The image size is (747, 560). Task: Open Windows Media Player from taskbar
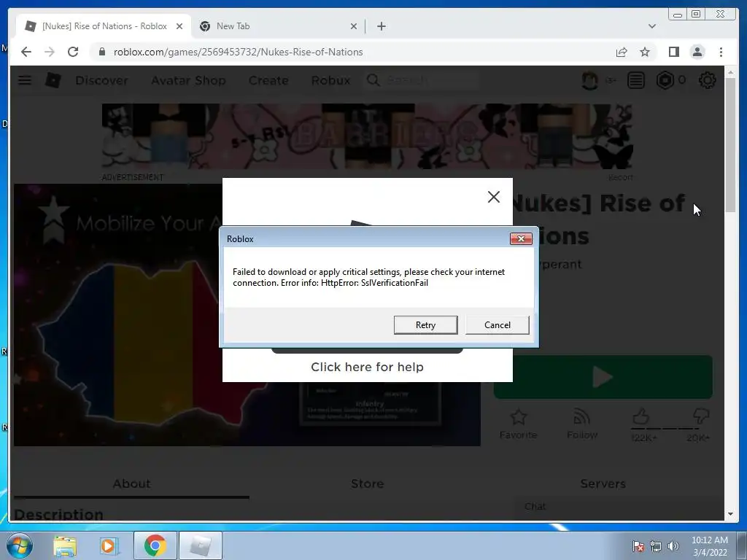tap(109, 545)
